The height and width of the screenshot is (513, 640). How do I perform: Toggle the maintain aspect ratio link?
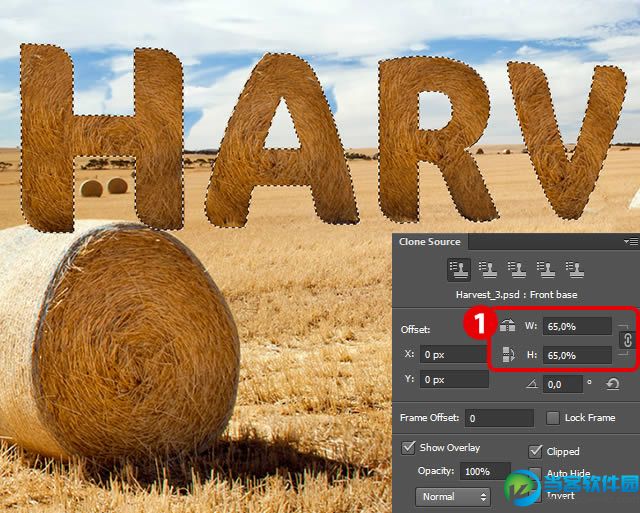[x=627, y=340]
